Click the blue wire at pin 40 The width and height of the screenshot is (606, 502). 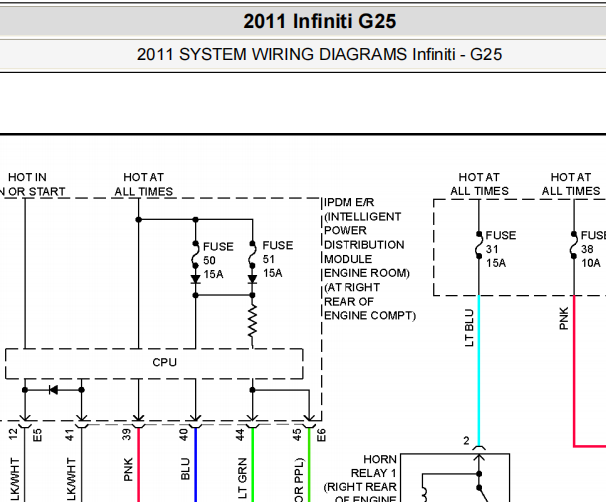(x=196, y=465)
